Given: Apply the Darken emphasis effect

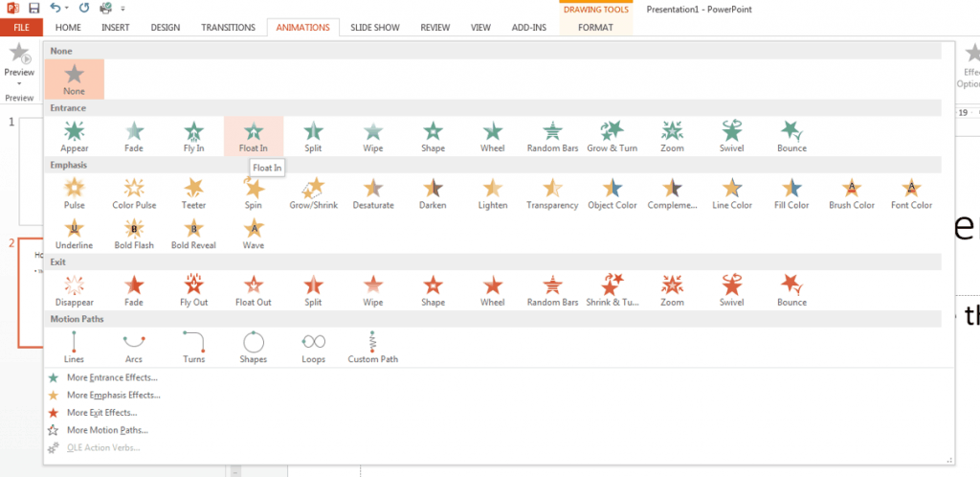Looking at the screenshot, I should pyautogui.click(x=433, y=193).
